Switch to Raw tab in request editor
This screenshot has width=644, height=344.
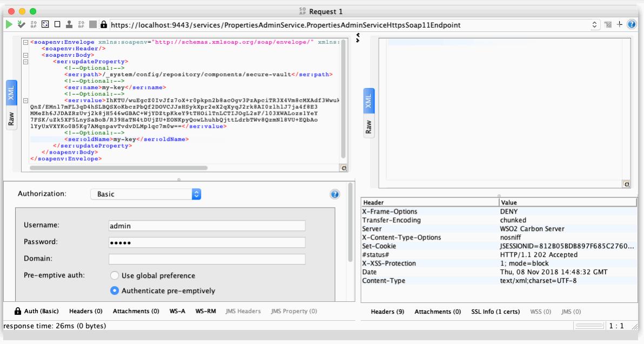point(11,119)
